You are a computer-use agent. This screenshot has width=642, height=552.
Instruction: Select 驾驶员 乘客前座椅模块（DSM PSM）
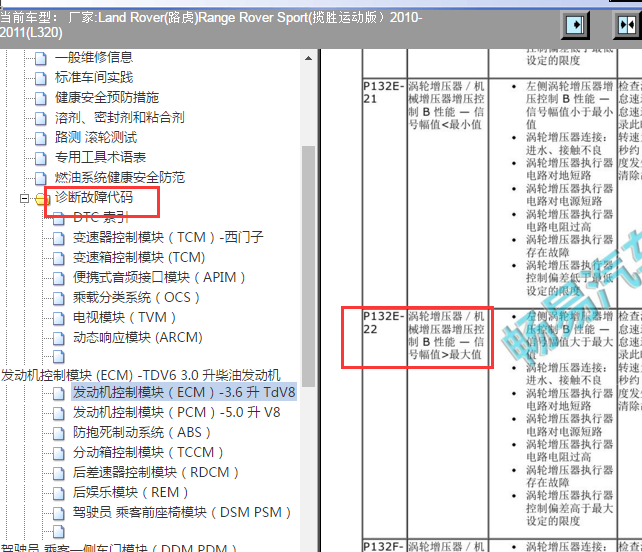tap(182, 512)
